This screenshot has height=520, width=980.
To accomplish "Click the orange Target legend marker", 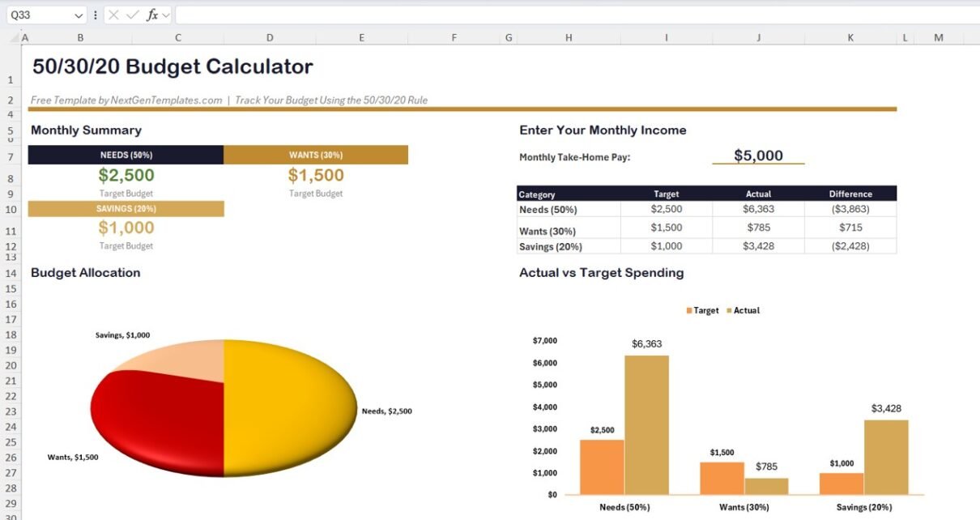I will click(x=689, y=311).
